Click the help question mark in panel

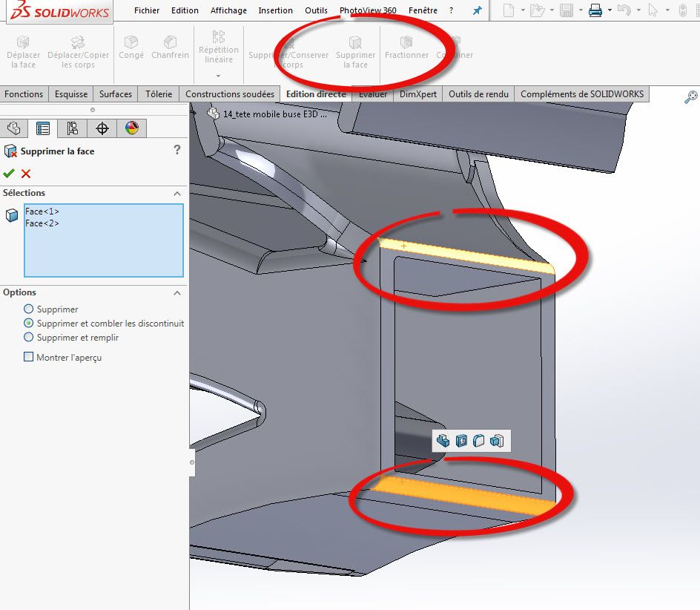176,150
